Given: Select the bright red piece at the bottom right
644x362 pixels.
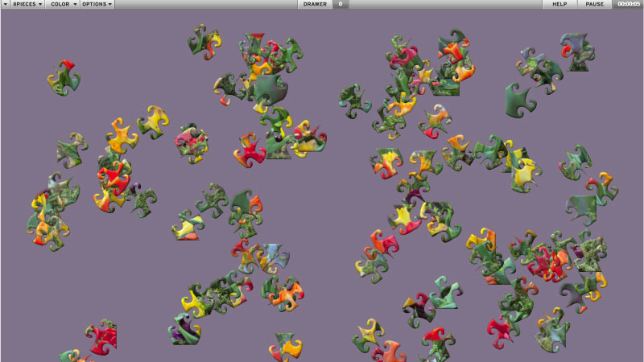Looking at the screenshot, I should [502, 328].
